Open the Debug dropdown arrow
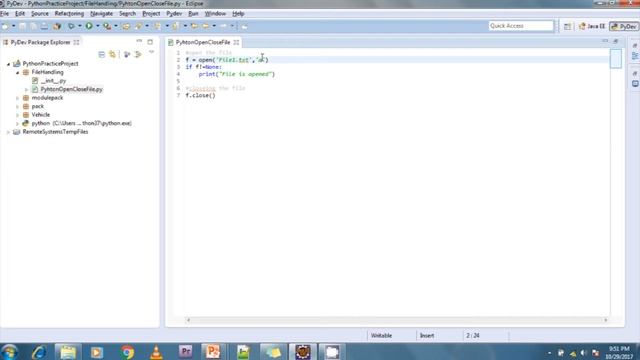The height and width of the screenshot is (360, 640). 80,26
